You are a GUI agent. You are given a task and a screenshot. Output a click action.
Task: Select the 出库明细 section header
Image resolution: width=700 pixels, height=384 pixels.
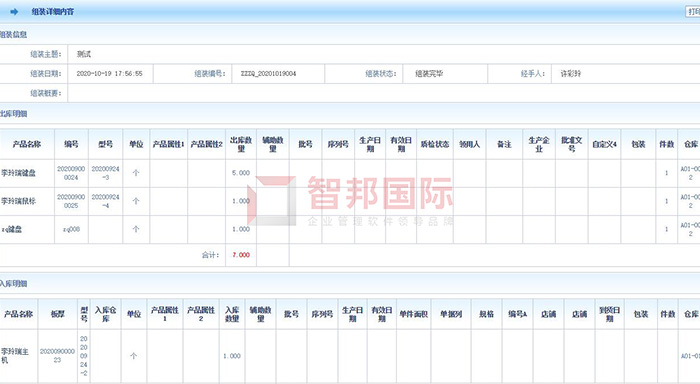13,114
